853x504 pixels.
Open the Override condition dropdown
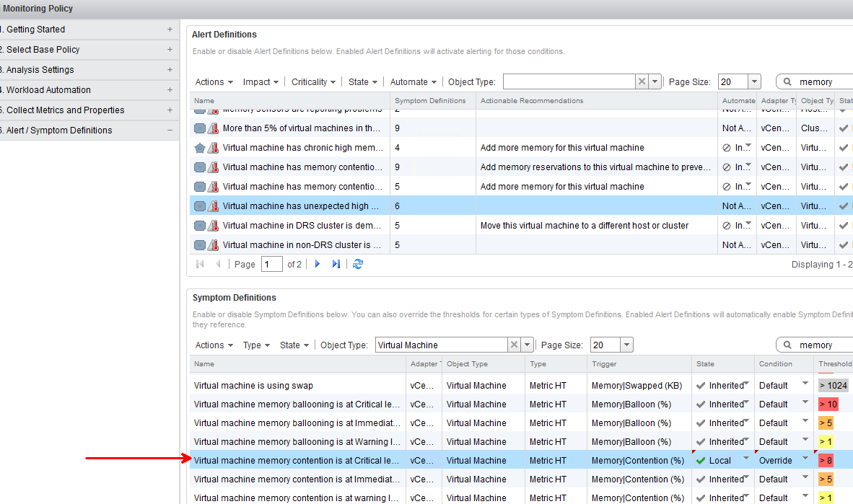805,459
